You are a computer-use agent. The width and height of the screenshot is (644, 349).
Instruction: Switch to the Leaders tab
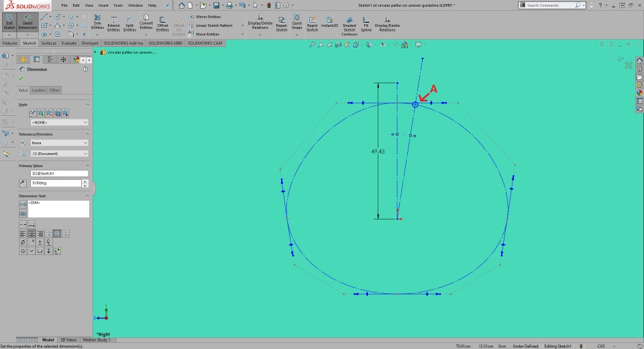[x=39, y=90]
